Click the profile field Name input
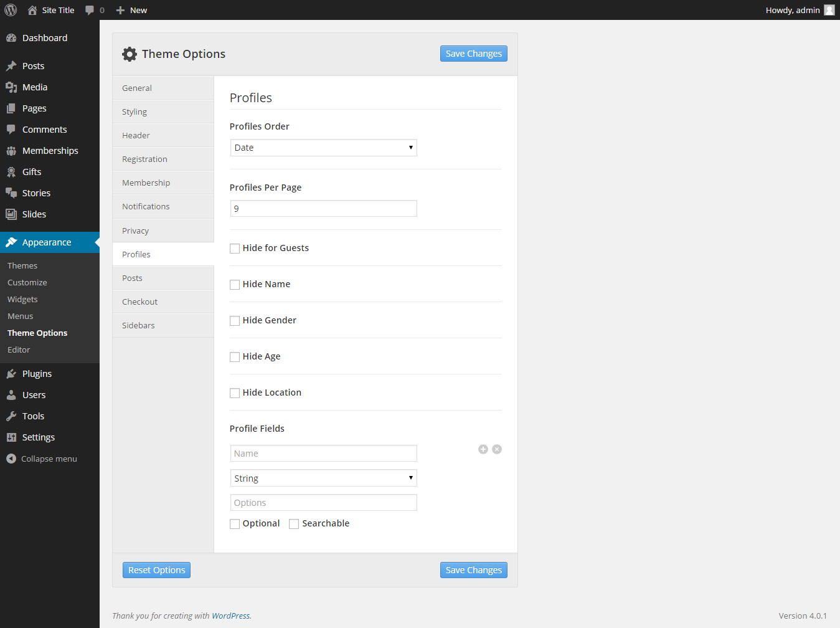Viewport: 840px width, 628px height. [323, 454]
